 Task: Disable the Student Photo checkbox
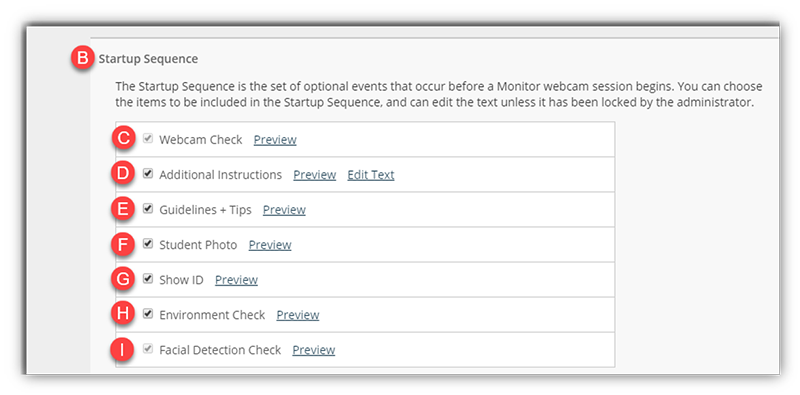point(148,244)
